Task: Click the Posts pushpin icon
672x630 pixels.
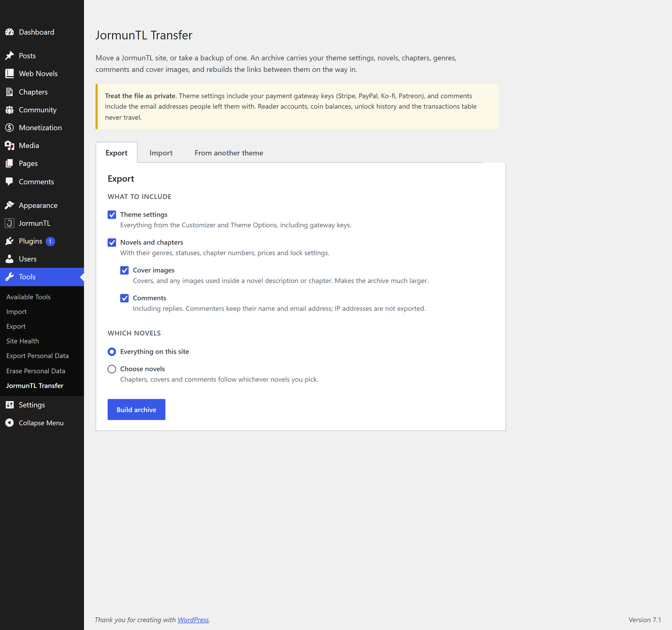Action: pos(9,55)
